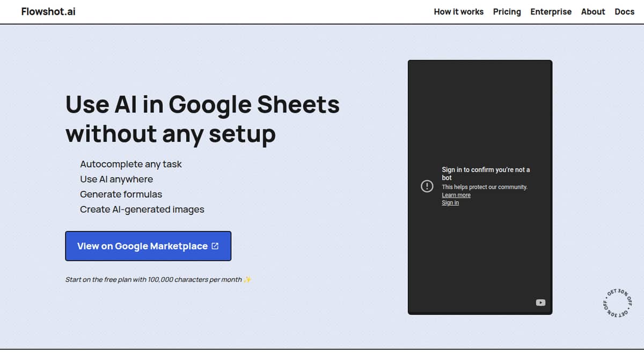Open the Enterprise menu item
Image resolution: width=644 pixels, height=362 pixels.
click(551, 12)
